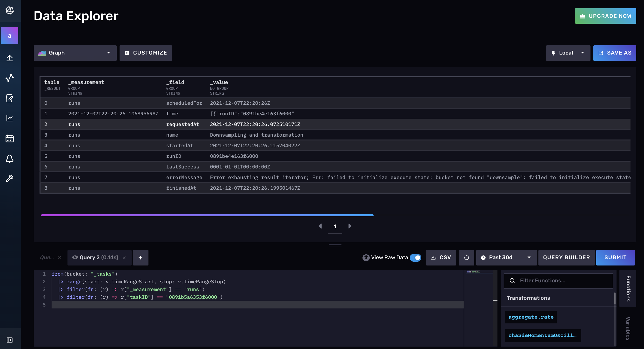Open the Tasks calendar icon in sidebar
The image size is (644, 349).
(10, 139)
